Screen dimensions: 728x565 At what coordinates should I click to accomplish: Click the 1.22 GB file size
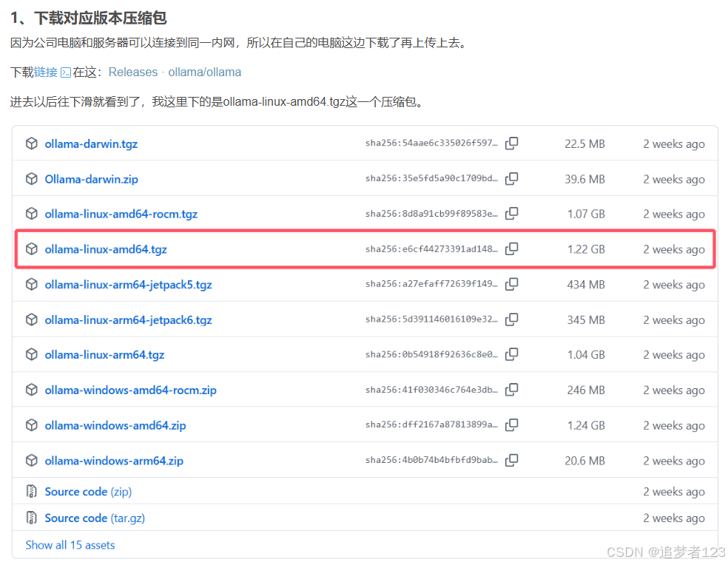point(586,249)
